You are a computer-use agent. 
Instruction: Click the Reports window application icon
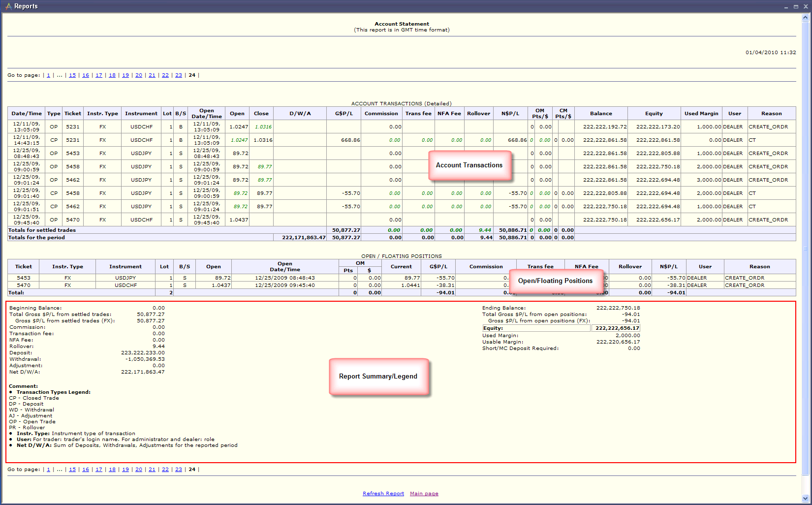pos(8,6)
